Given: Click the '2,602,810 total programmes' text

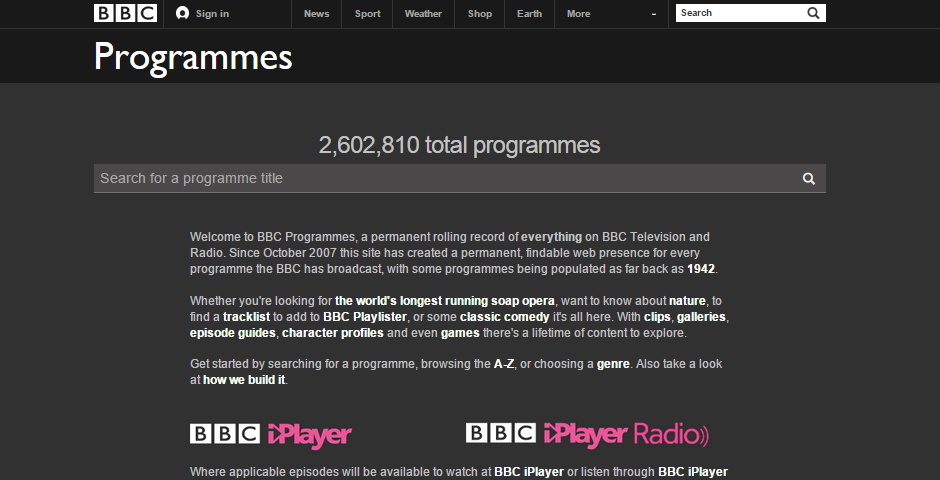Looking at the screenshot, I should 459,145.
